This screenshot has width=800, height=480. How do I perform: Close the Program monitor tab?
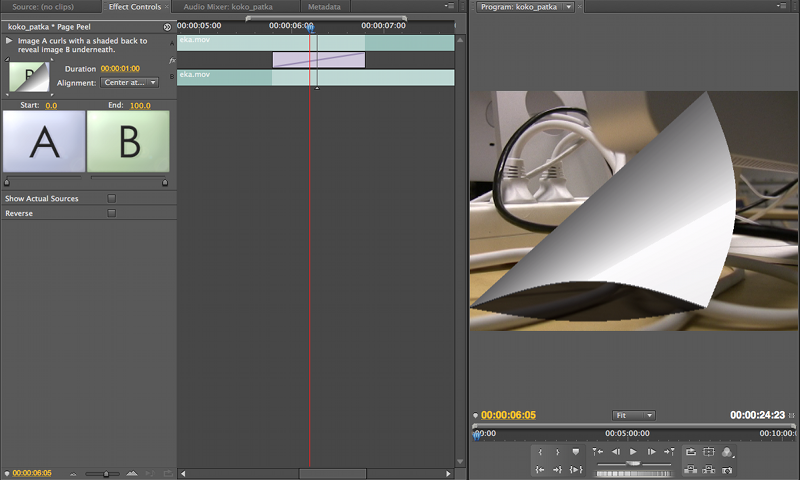click(580, 7)
